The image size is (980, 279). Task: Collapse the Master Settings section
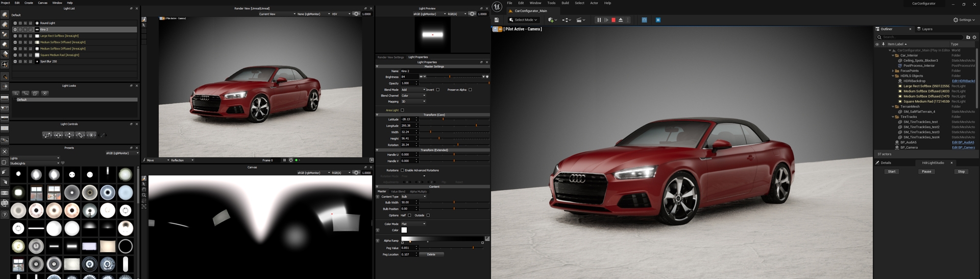tap(377, 66)
